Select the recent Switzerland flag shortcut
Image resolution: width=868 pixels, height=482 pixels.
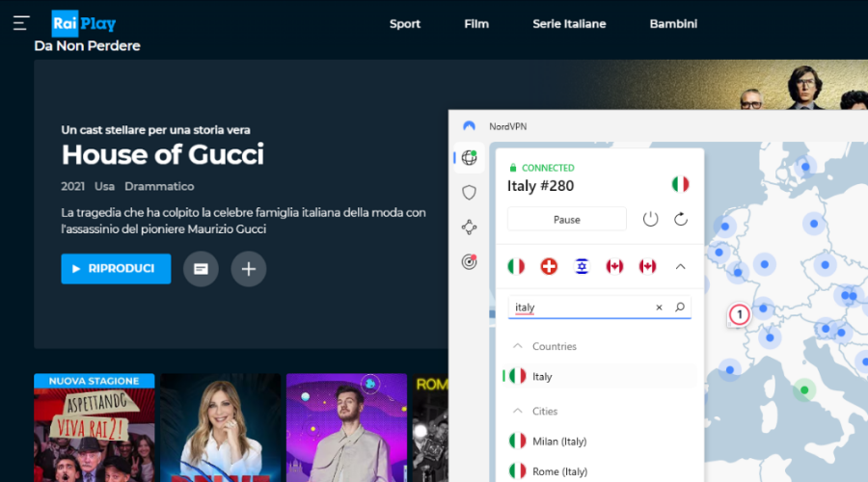pyautogui.click(x=549, y=266)
